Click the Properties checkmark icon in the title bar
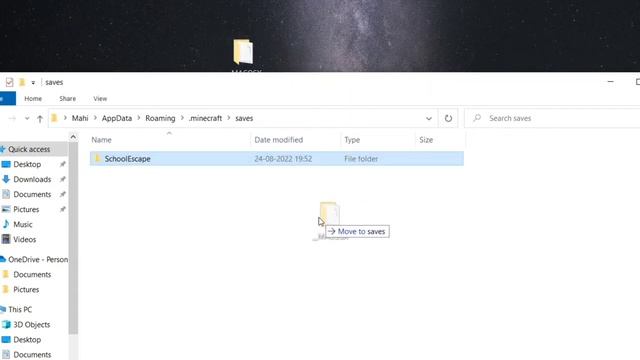 coord(9,82)
